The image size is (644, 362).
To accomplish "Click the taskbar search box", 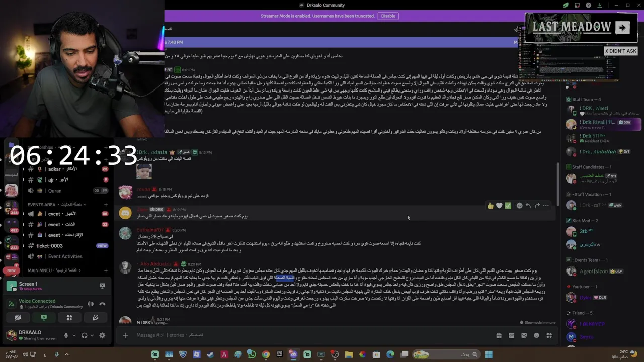I will (446, 354).
